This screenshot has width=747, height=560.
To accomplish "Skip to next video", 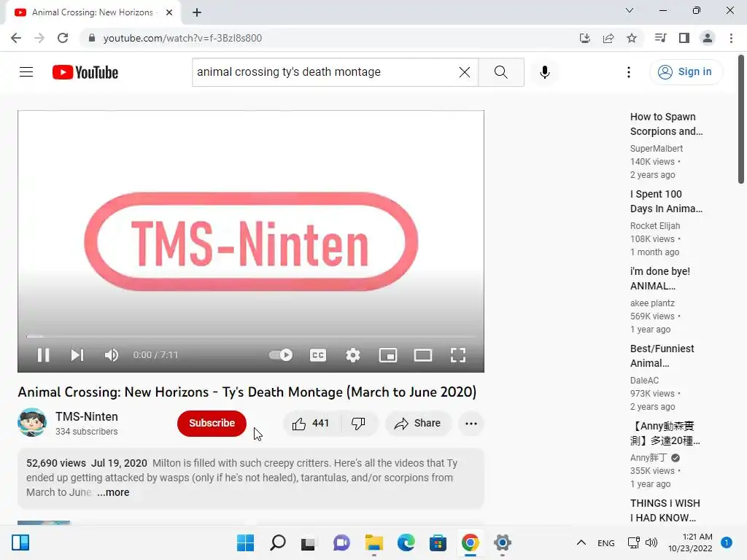I will [77, 355].
